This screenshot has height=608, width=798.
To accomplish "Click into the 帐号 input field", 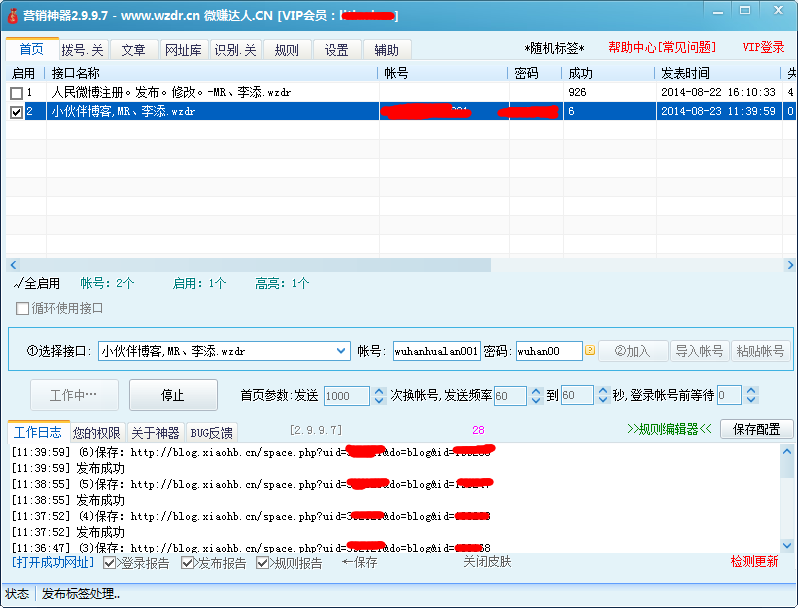I will click(x=436, y=352).
